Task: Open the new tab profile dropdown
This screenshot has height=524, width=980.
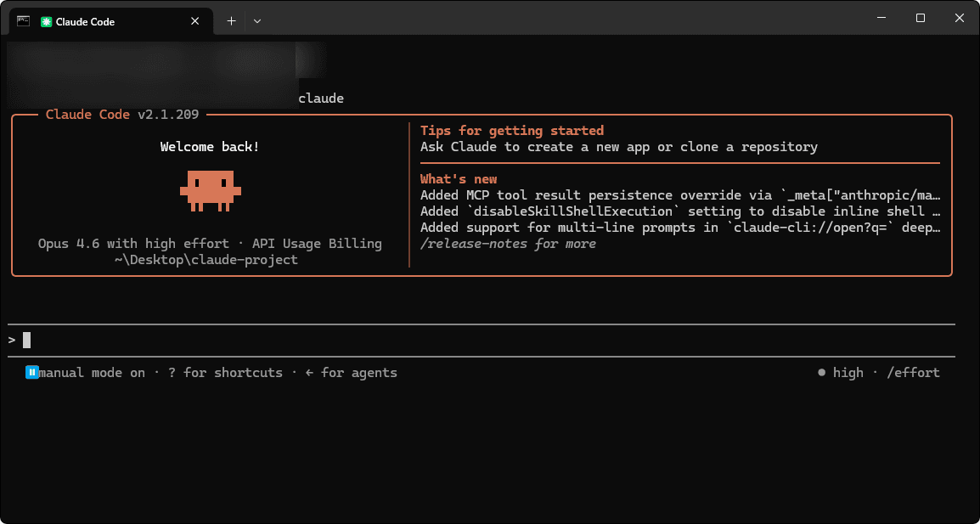Action: (x=256, y=21)
